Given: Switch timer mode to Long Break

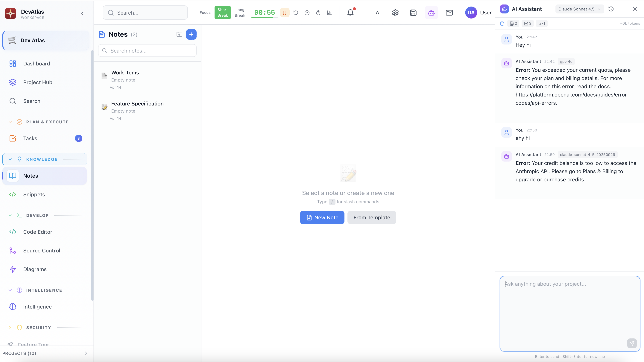Looking at the screenshot, I should tap(240, 13).
